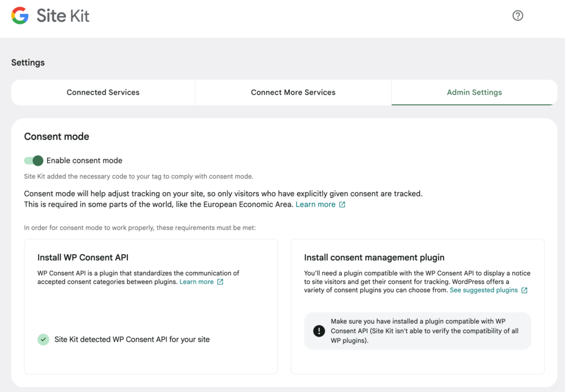Open help via the question mark icon

(x=518, y=15)
